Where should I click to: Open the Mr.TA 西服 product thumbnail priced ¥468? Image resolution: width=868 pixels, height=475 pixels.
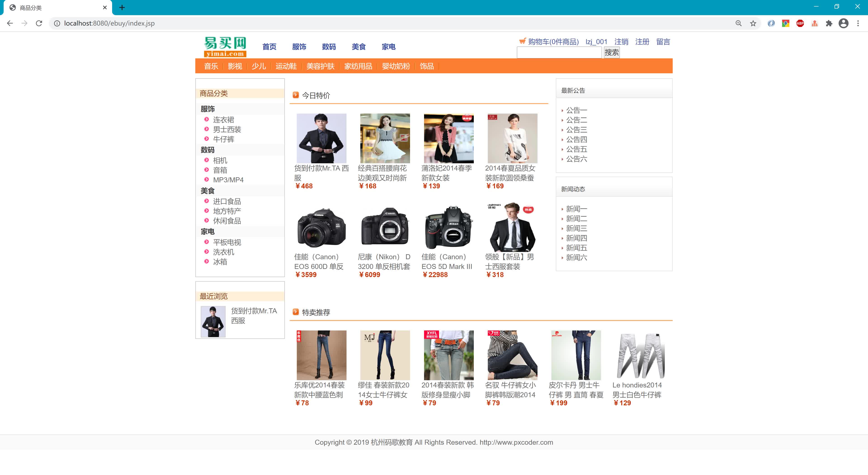321,138
